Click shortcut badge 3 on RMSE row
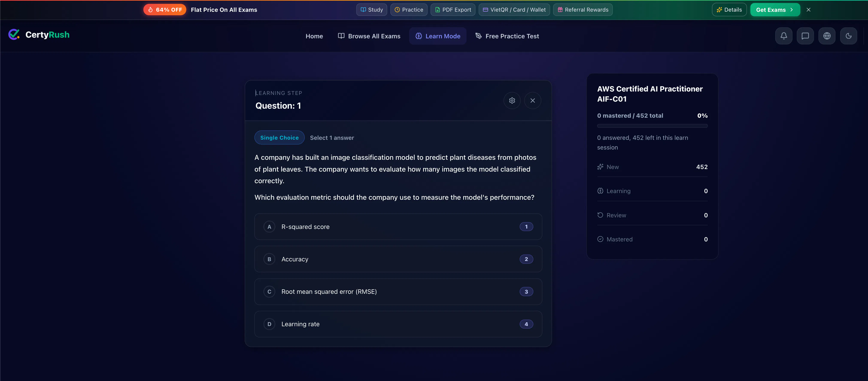868x381 pixels. pos(526,292)
